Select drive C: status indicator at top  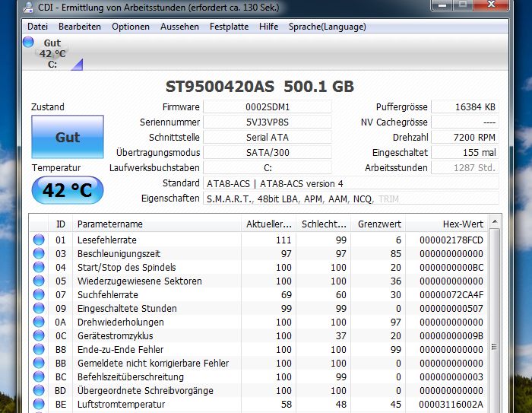coord(52,53)
